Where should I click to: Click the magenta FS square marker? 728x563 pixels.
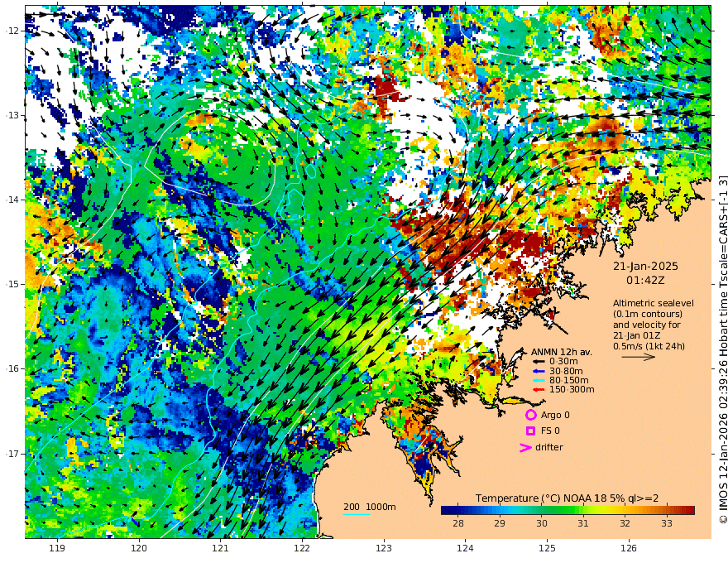click(530, 431)
